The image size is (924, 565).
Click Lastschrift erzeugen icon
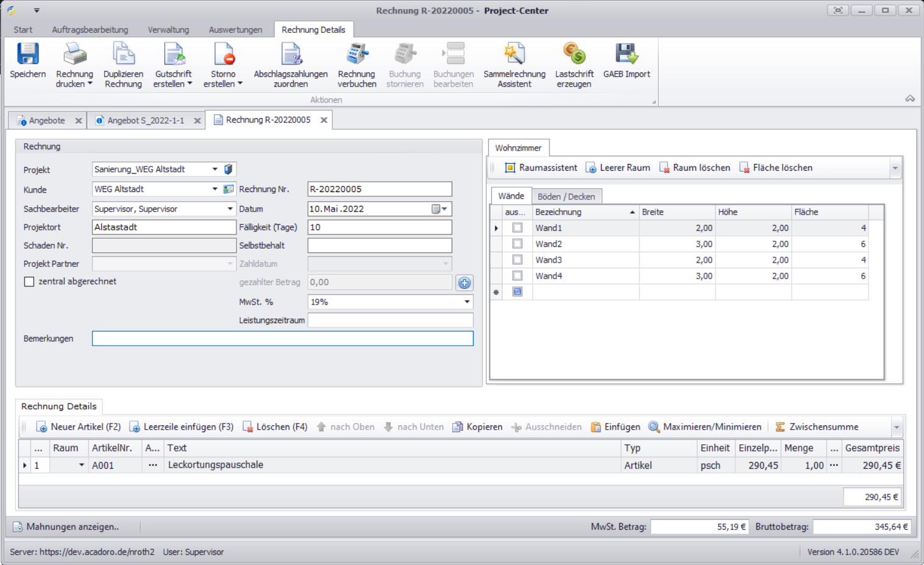(574, 54)
